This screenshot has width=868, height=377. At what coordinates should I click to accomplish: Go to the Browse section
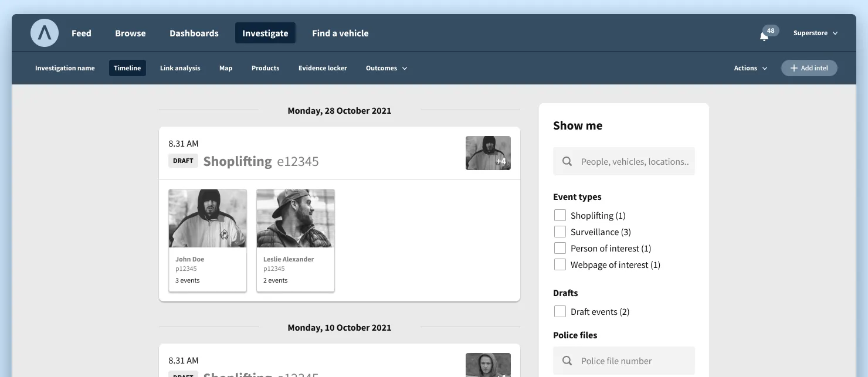click(x=130, y=33)
